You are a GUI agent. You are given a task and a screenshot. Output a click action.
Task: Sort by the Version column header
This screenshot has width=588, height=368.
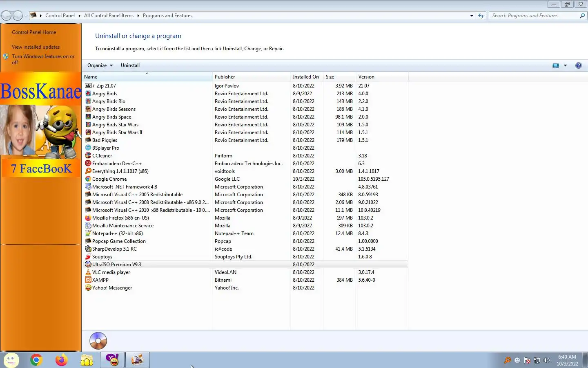(382, 77)
